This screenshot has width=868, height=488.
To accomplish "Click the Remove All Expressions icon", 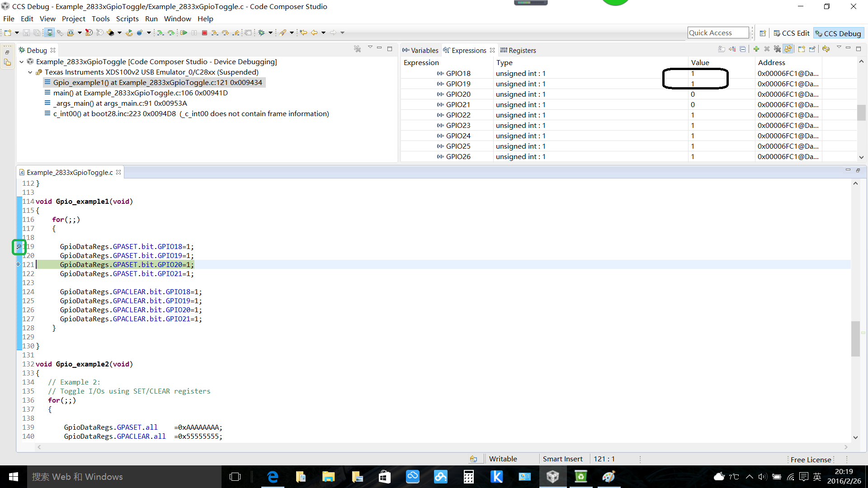I will pyautogui.click(x=778, y=49).
